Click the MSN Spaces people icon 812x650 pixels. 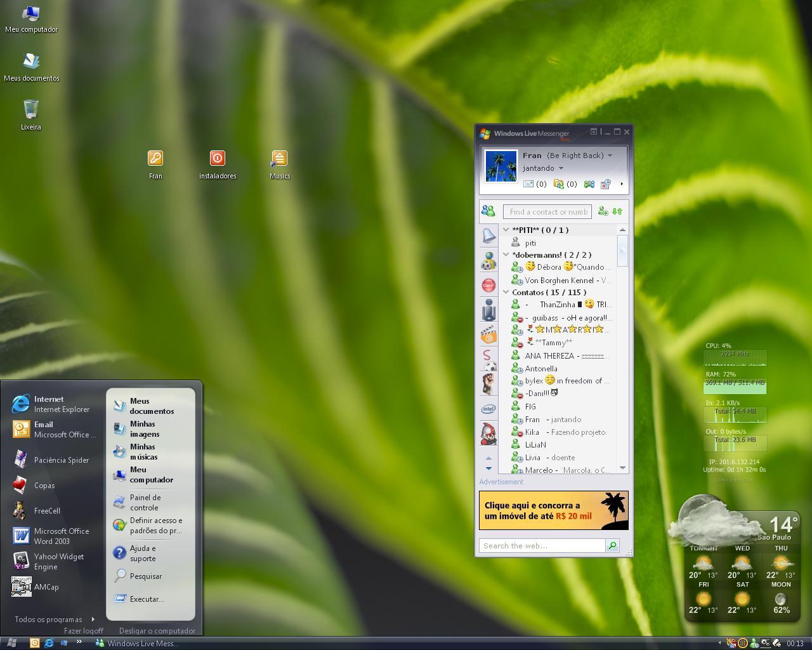click(x=589, y=184)
